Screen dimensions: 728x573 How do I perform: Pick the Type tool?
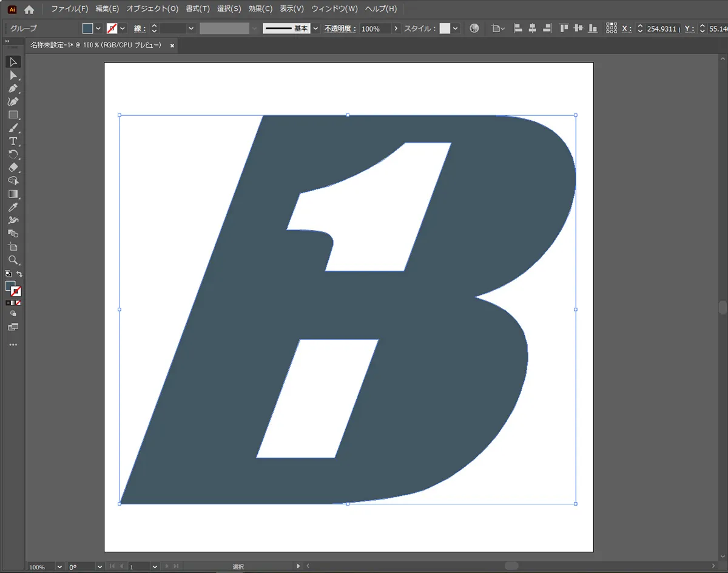(x=13, y=141)
